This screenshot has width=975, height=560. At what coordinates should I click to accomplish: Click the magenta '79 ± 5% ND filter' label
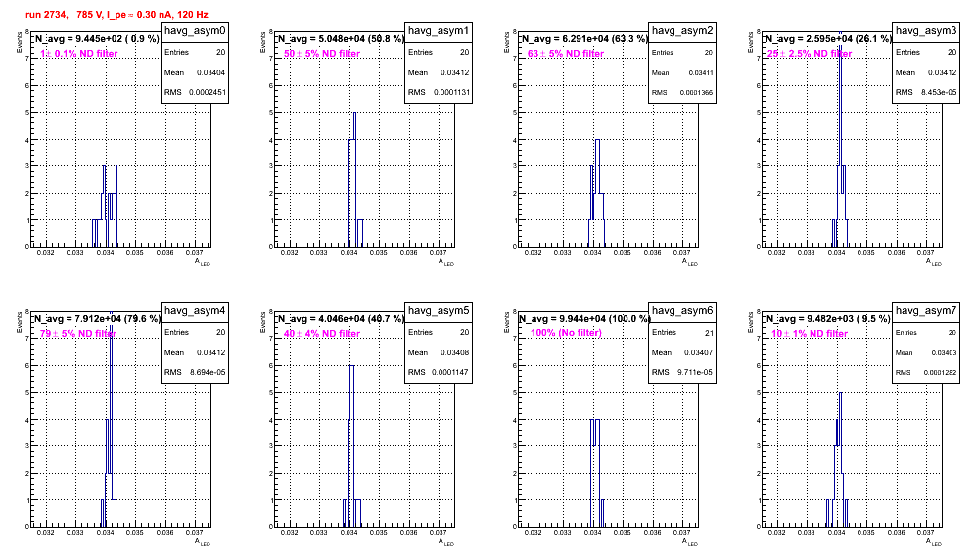point(78,334)
